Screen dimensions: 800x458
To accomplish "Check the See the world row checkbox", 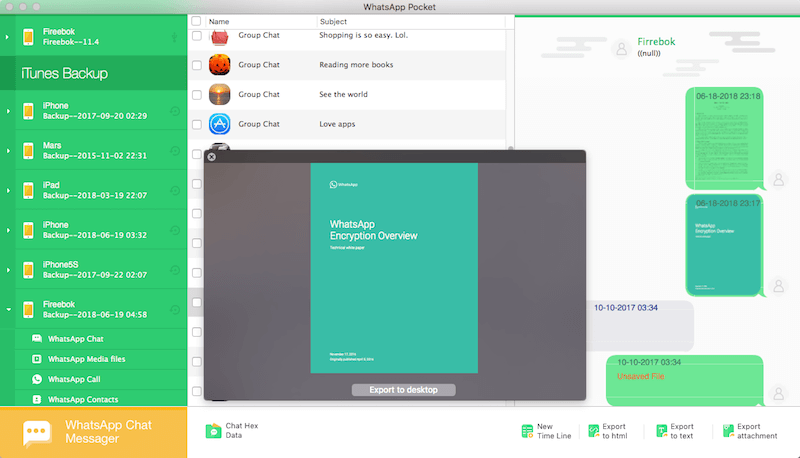I will pyautogui.click(x=197, y=94).
